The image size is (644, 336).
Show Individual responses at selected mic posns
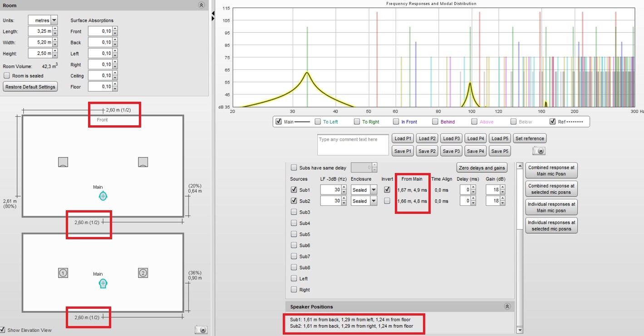[x=551, y=226]
